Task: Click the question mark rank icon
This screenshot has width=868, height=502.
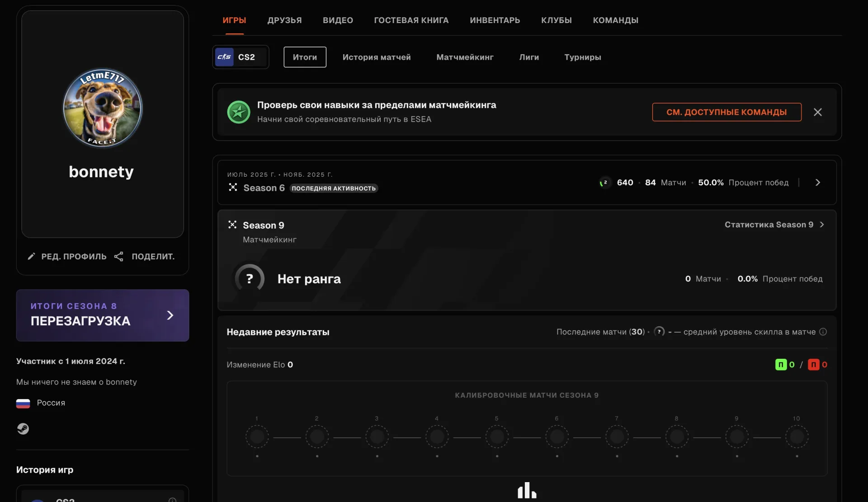Action: click(250, 279)
